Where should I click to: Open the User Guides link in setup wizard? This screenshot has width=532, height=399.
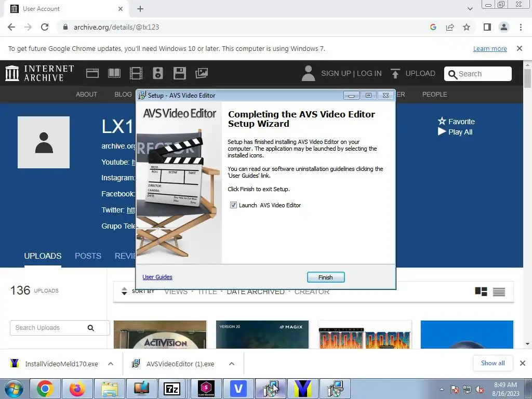157,277
